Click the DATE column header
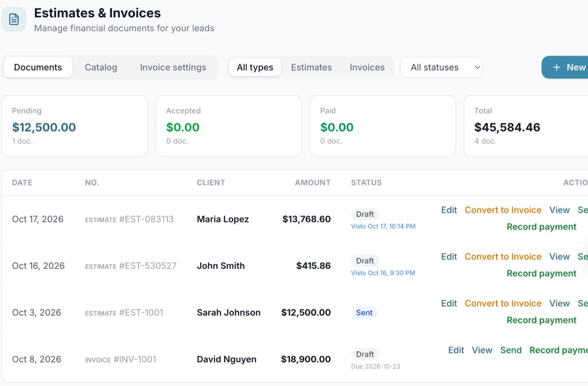588x386 pixels. point(22,182)
